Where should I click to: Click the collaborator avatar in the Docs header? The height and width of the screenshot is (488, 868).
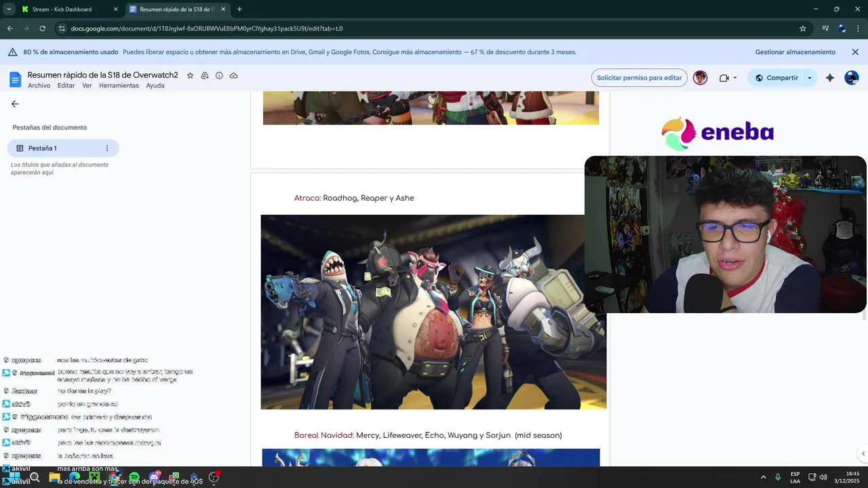[x=701, y=78]
